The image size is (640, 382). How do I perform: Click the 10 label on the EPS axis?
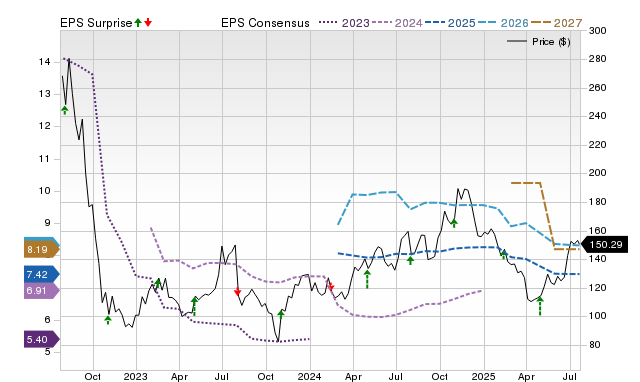[44, 191]
